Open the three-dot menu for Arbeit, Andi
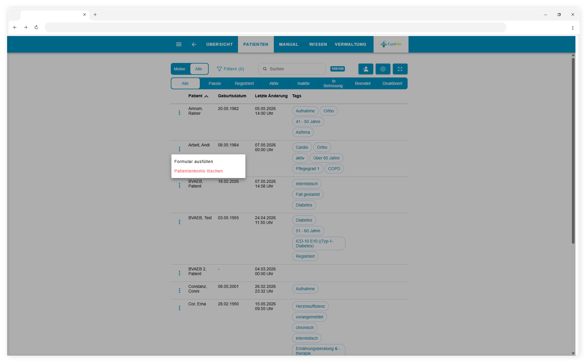The height and width of the screenshot is (364, 588). [179, 149]
